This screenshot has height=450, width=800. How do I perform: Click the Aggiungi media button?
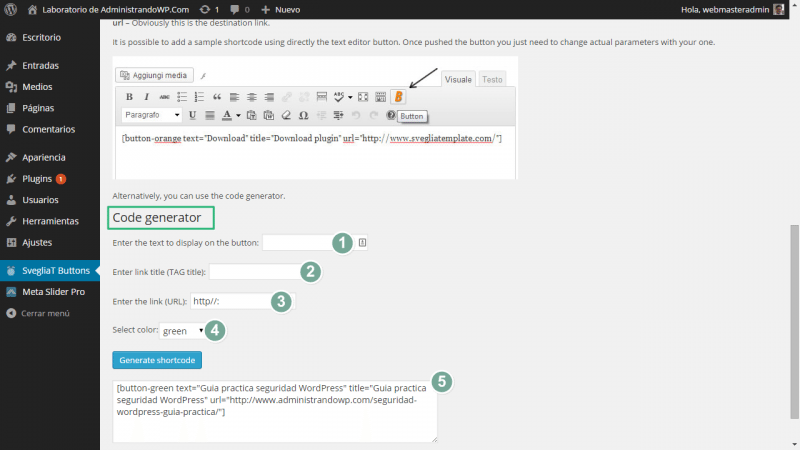click(154, 75)
